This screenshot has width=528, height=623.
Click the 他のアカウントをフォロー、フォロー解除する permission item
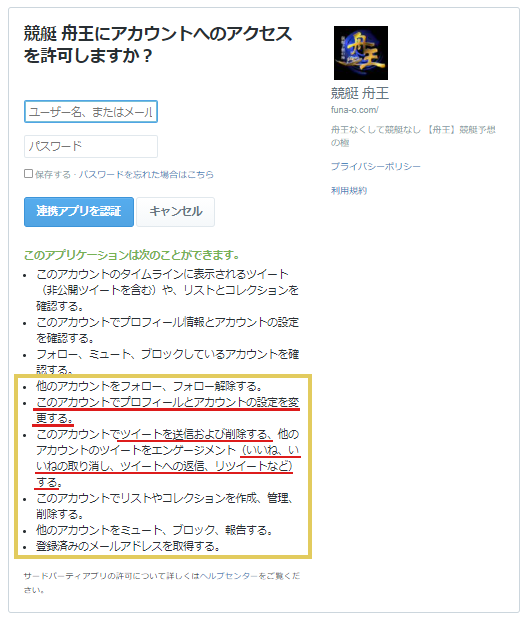pyautogui.click(x=149, y=386)
